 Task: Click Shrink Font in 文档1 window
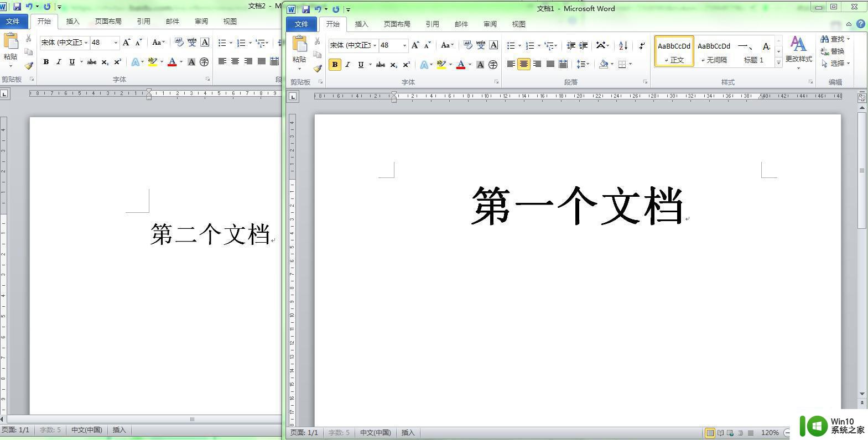point(427,45)
